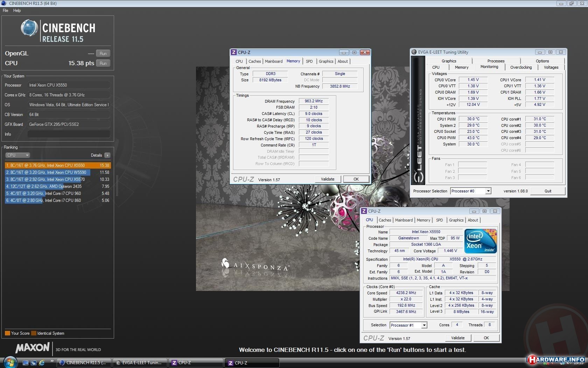Open the CPU ranking type dropdown

click(x=17, y=155)
